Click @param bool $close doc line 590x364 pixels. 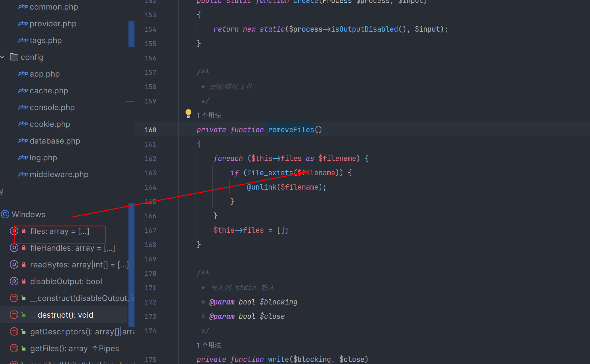(x=247, y=316)
